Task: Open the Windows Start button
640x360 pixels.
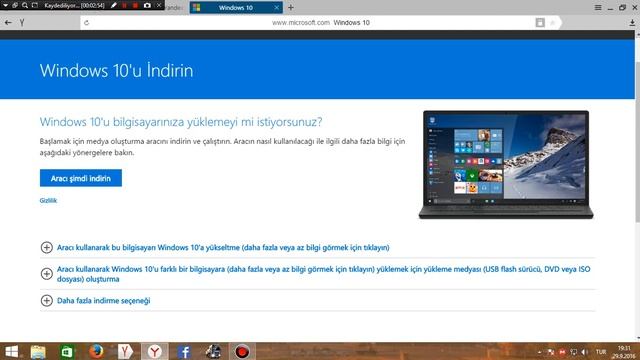Action: 11,351
